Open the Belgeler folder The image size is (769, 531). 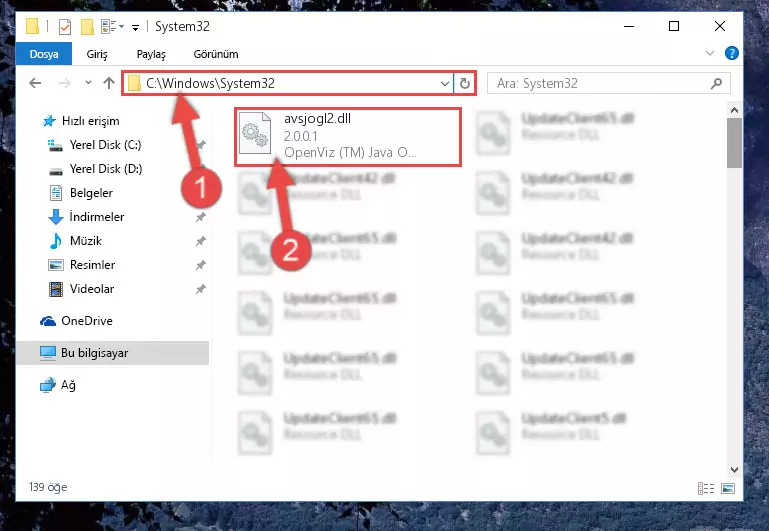[91, 193]
